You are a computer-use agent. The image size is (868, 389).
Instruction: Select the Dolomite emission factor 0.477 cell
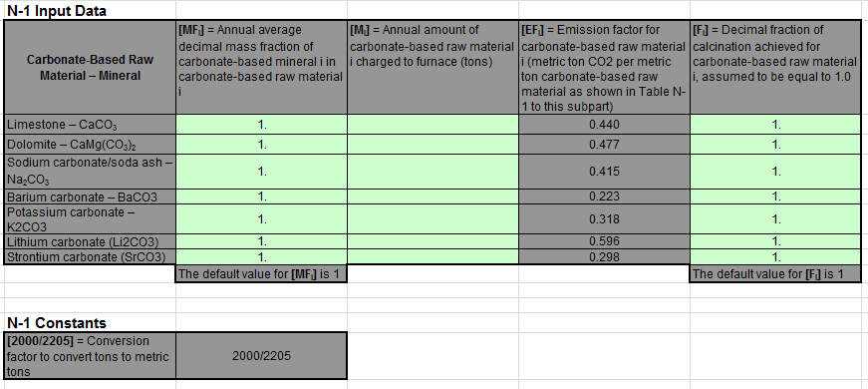click(604, 145)
